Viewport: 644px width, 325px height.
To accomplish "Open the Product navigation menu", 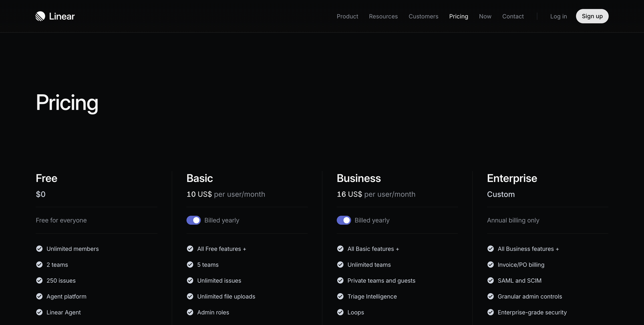I will [x=347, y=17].
